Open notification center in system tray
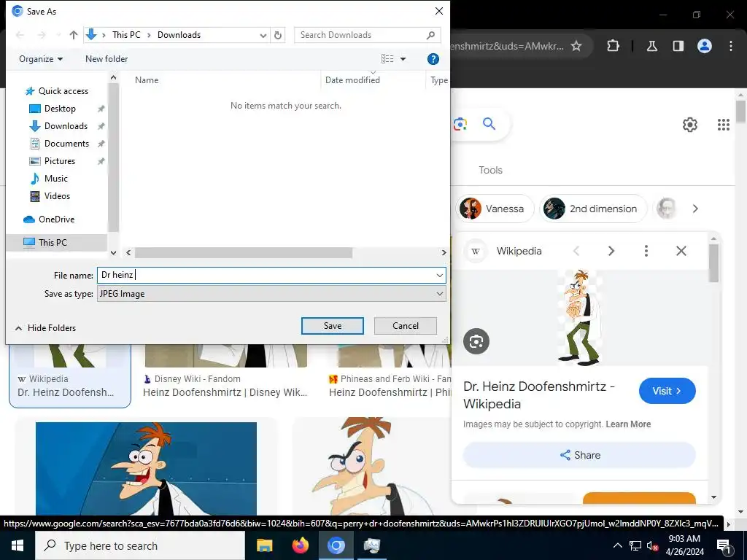The height and width of the screenshot is (560, 747). [x=723, y=545]
